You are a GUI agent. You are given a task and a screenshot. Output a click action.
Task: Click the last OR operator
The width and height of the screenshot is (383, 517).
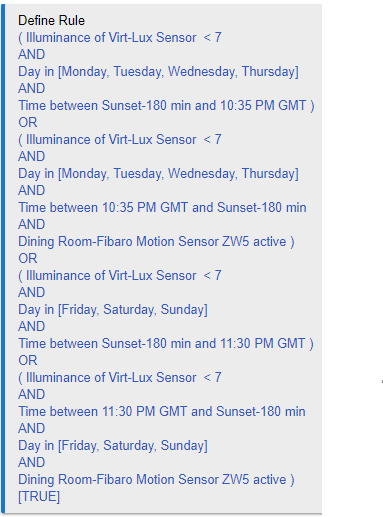click(x=28, y=361)
